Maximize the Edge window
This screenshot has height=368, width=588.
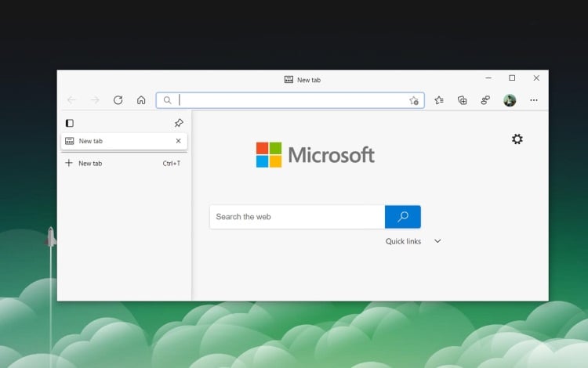coord(512,78)
